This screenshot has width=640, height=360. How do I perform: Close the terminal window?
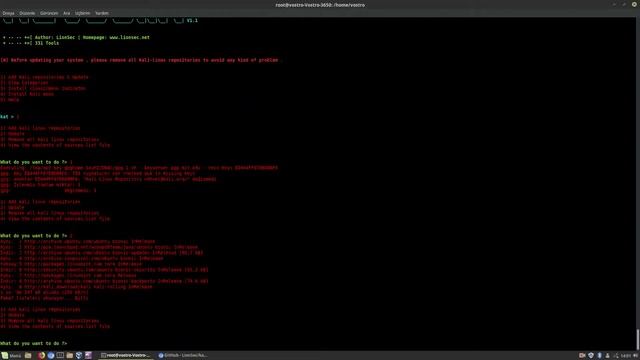point(634,4)
